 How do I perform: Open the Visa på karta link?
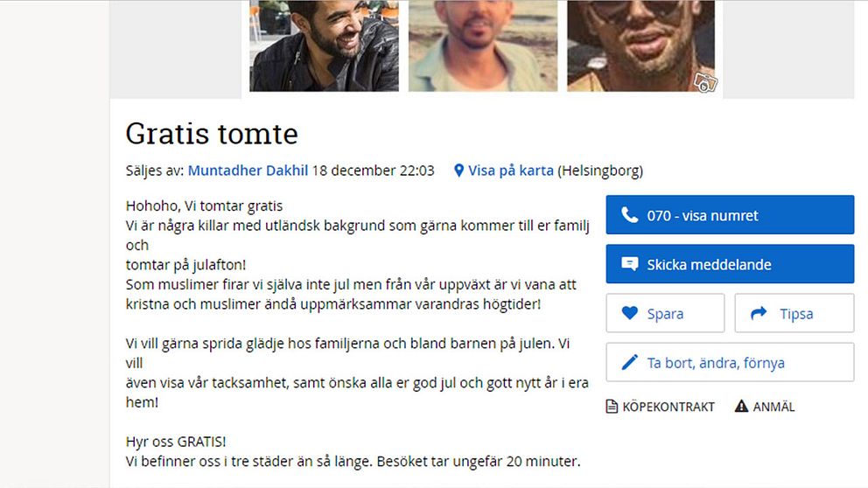tap(510, 171)
